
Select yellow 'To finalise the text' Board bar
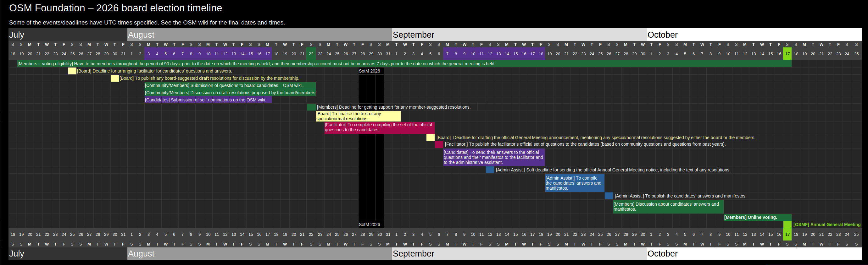click(x=358, y=116)
